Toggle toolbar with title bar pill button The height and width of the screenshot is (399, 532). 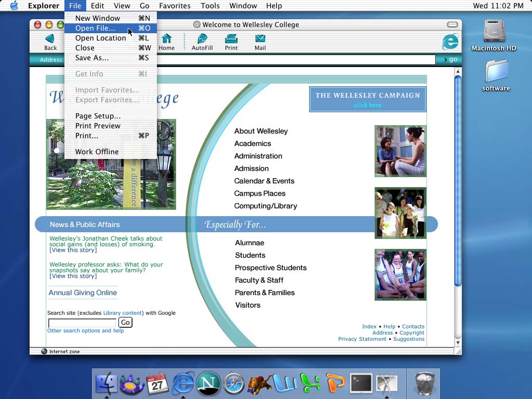[x=453, y=24]
